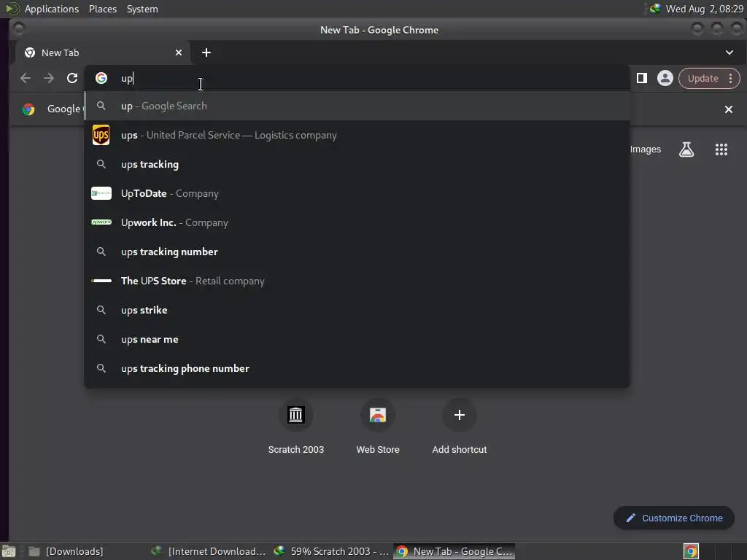Click the UpToDate logo icon
747x560 pixels.
pyautogui.click(x=101, y=193)
